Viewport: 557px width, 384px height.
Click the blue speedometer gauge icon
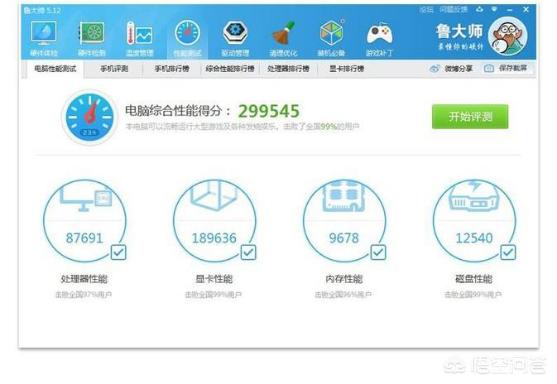pyautogui.click(x=90, y=117)
